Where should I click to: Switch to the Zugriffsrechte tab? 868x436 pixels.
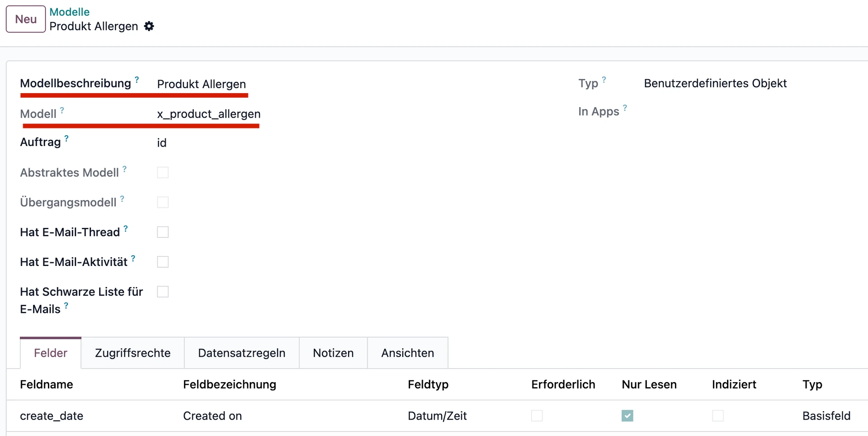click(x=132, y=353)
